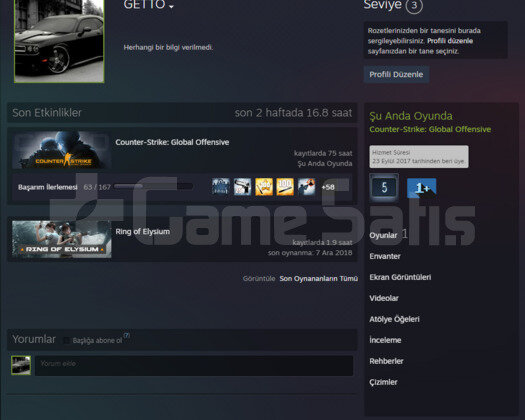Click the small commenter avatar next to comment box
This screenshot has height=420, width=525.
tap(21, 365)
